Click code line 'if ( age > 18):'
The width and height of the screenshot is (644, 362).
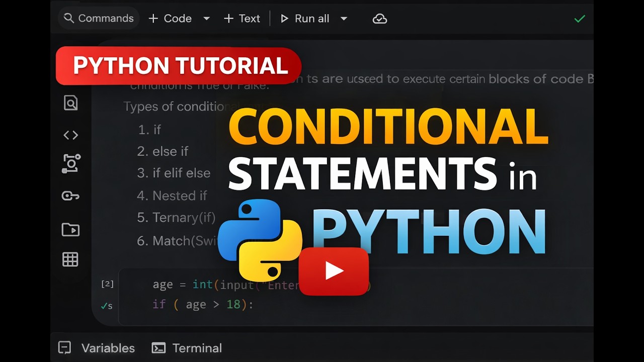[x=203, y=305]
